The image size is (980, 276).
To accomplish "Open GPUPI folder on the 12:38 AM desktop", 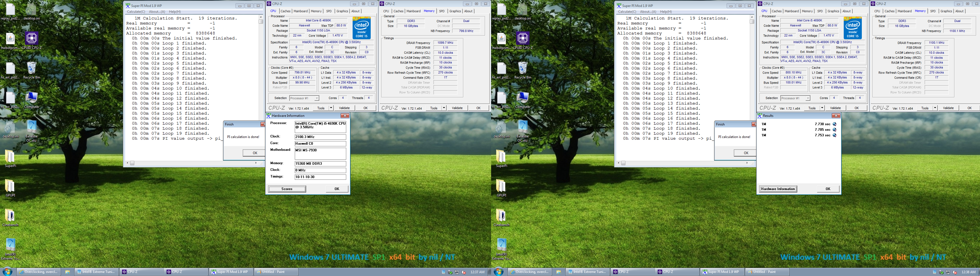I will pos(501,188).
